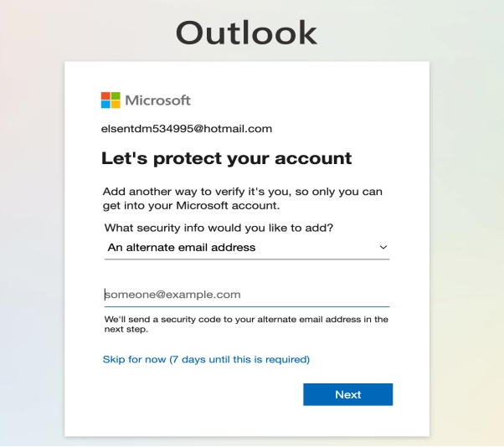Click the green square in Microsoft logo
The height and width of the screenshot is (447, 504).
pos(116,95)
